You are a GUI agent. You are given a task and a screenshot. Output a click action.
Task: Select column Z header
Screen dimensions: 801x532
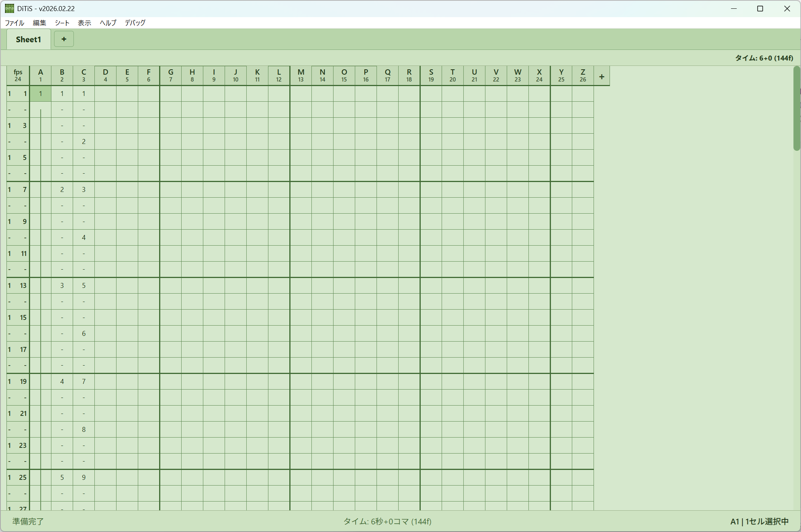[x=582, y=75]
